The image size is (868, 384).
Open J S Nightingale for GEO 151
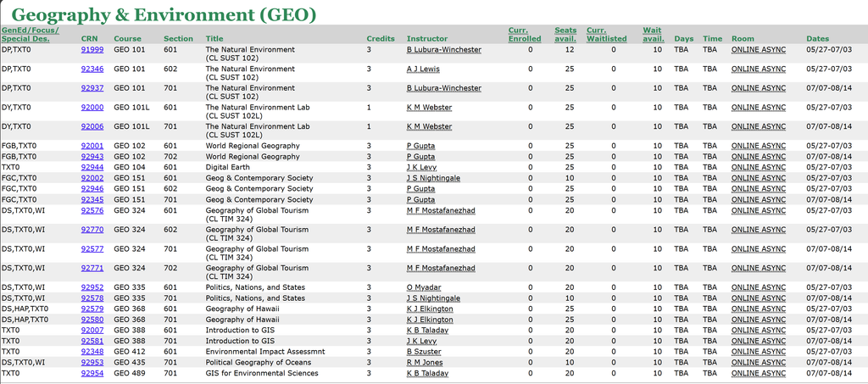(x=433, y=178)
